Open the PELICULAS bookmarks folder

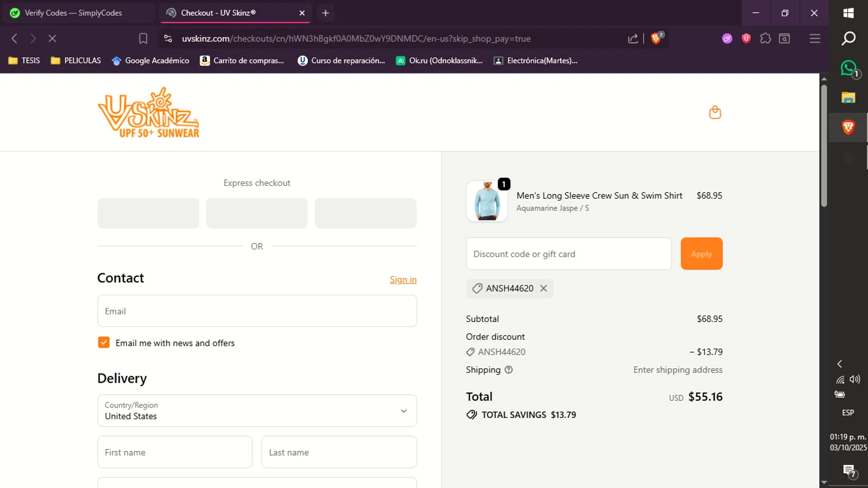tap(76, 60)
